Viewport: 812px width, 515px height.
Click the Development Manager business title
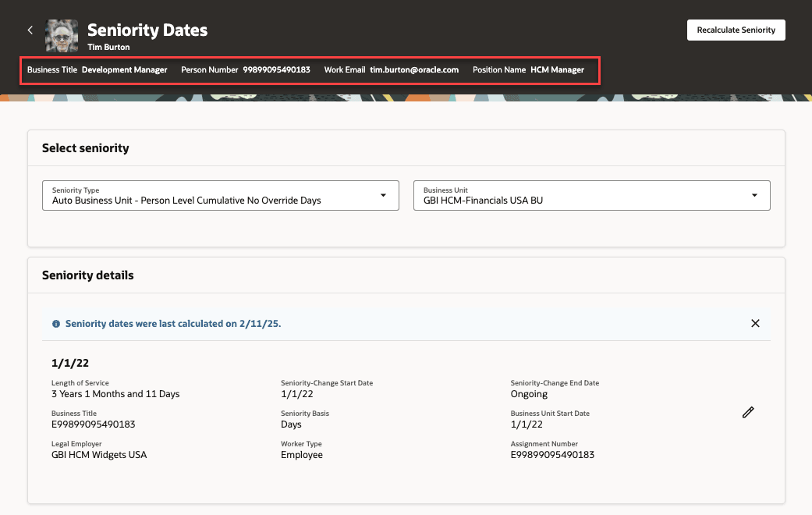pyautogui.click(x=124, y=69)
